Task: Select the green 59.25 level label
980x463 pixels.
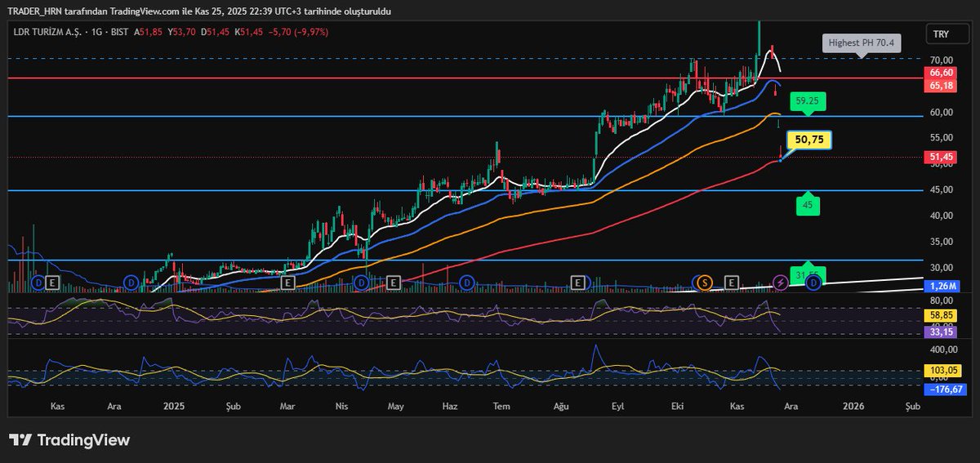Action: coord(807,101)
